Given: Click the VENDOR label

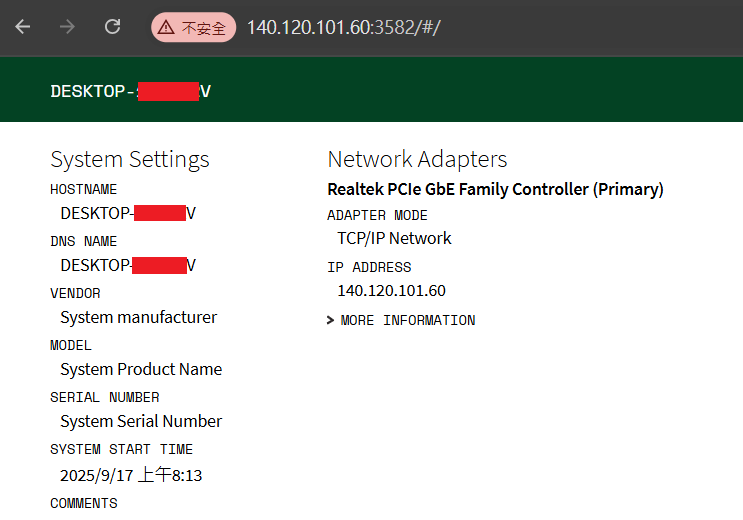Looking at the screenshot, I should 75,293.
